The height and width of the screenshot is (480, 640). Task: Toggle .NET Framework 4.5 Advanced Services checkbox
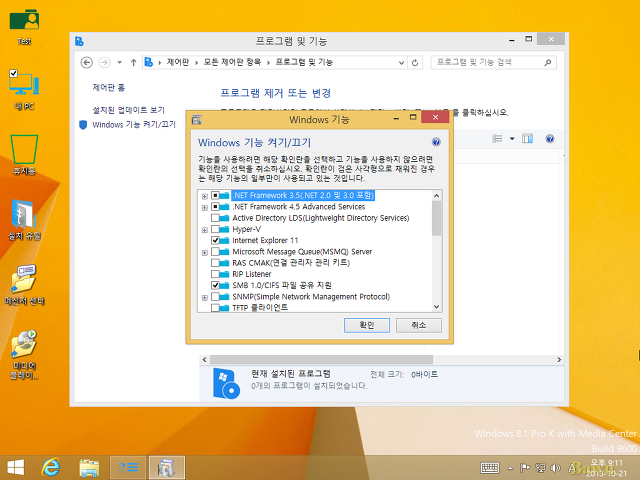[x=215, y=207]
